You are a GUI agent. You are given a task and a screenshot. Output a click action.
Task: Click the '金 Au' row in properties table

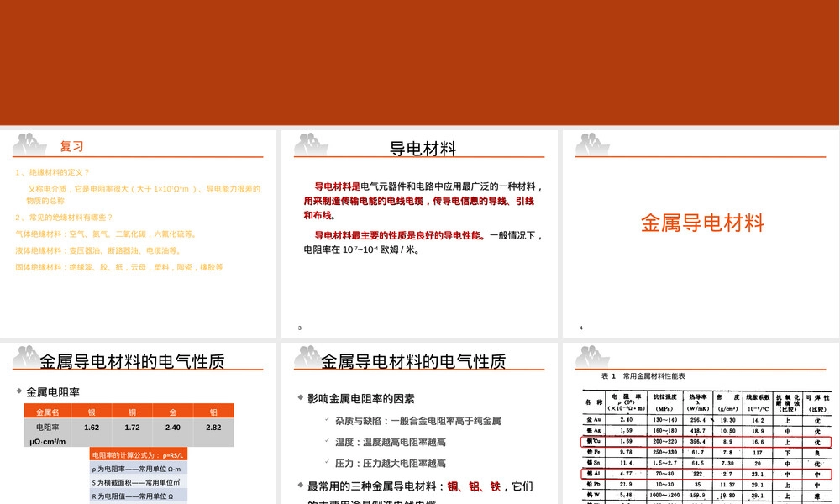pyautogui.click(x=707, y=421)
